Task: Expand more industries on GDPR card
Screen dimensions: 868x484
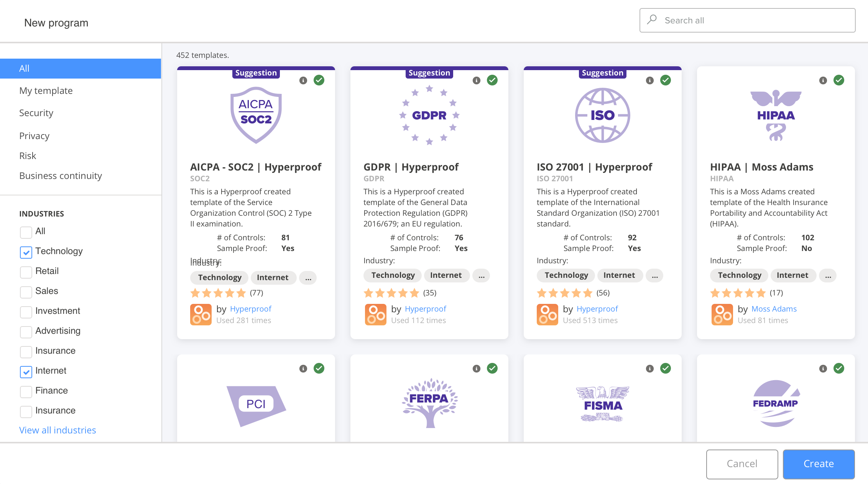Action: [481, 276]
